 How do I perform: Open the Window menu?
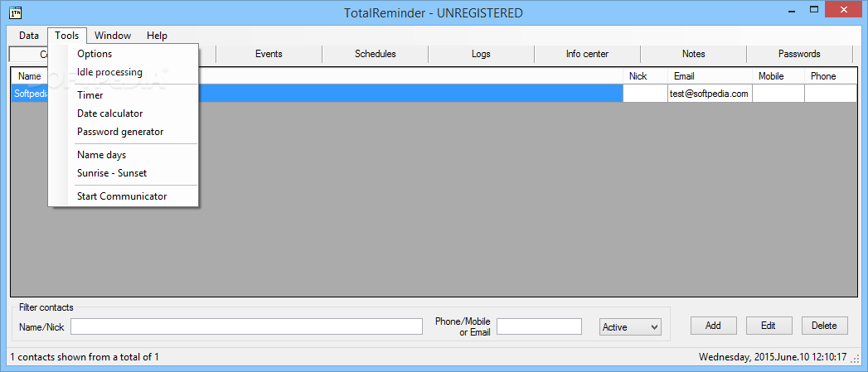point(113,36)
